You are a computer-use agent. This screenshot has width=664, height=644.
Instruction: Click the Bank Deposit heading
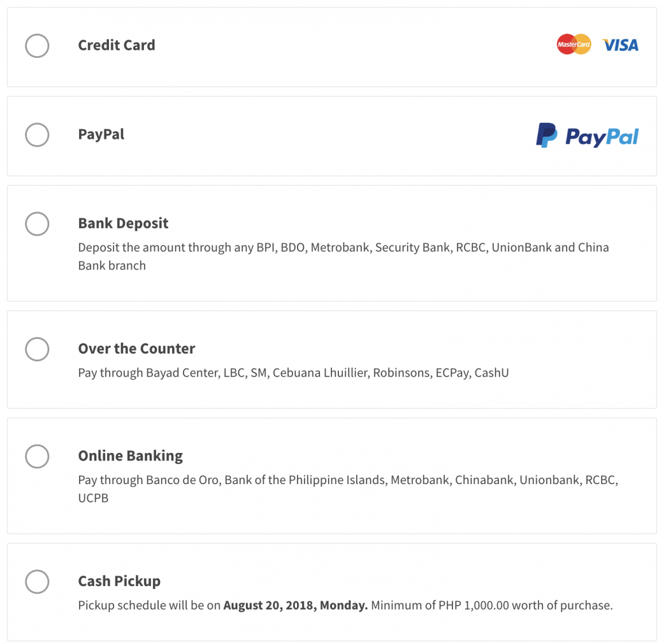[x=123, y=224]
